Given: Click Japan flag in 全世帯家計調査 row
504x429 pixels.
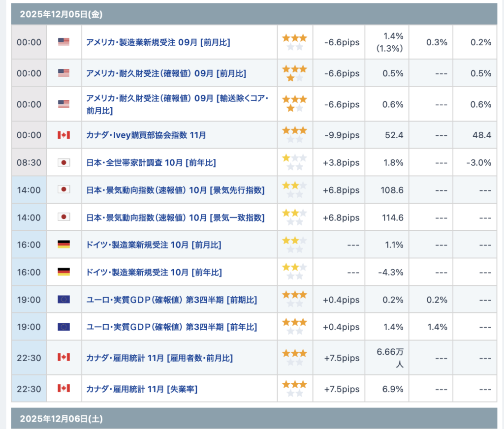Looking at the screenshot, I should [63, 162].
